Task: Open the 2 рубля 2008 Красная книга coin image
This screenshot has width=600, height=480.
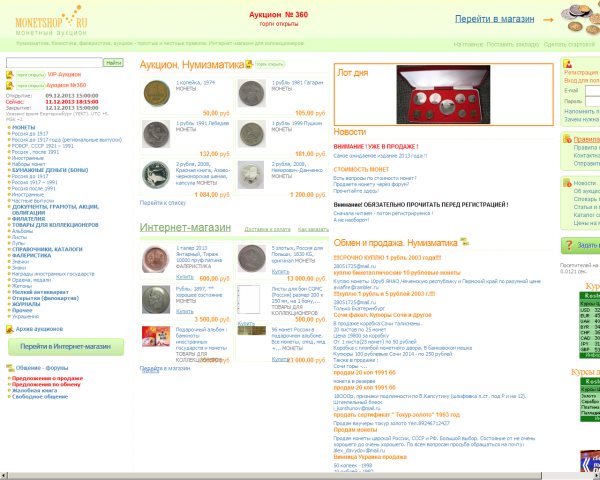Action: [156, 175]
